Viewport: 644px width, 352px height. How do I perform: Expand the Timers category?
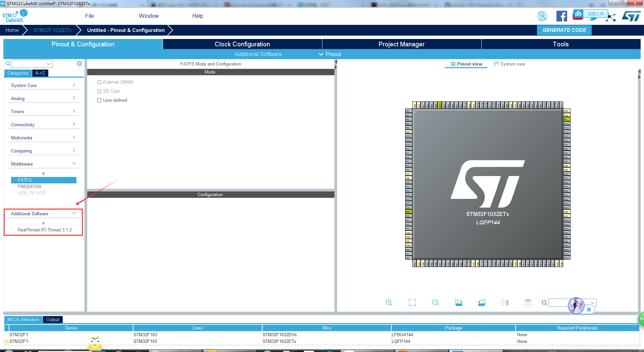(x=43, y=112)
